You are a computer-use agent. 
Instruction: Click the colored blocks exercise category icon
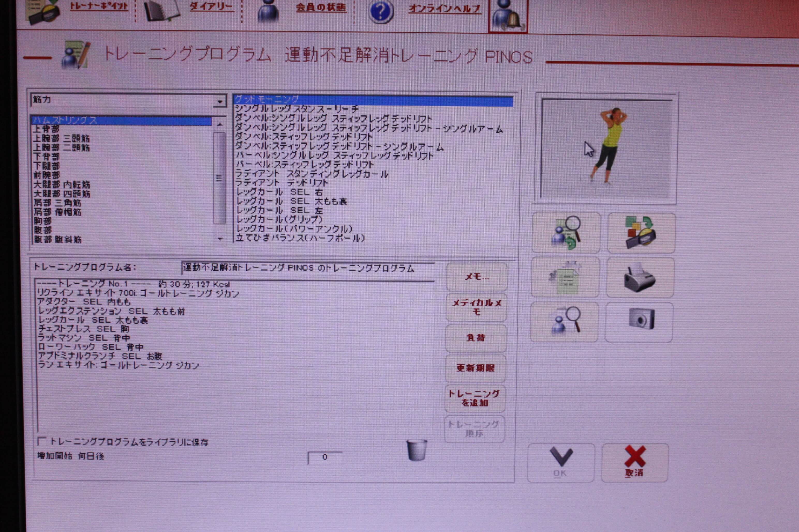(641, 233)
